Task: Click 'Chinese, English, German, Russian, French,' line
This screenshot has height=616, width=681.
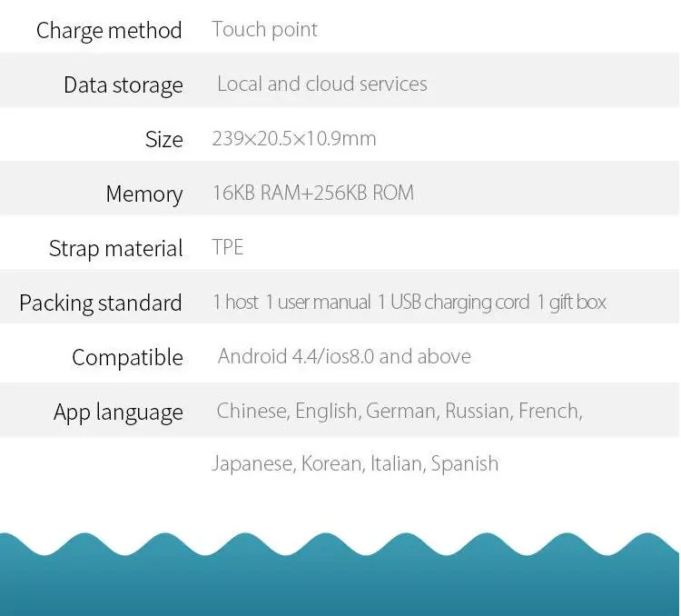Action: tap(400, 411)
